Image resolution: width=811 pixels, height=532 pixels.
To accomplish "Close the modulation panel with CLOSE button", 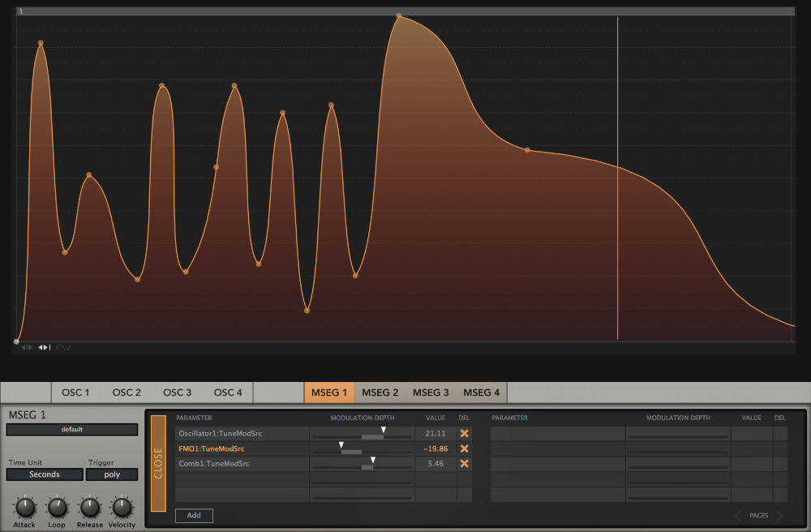I will click(158, 463).
